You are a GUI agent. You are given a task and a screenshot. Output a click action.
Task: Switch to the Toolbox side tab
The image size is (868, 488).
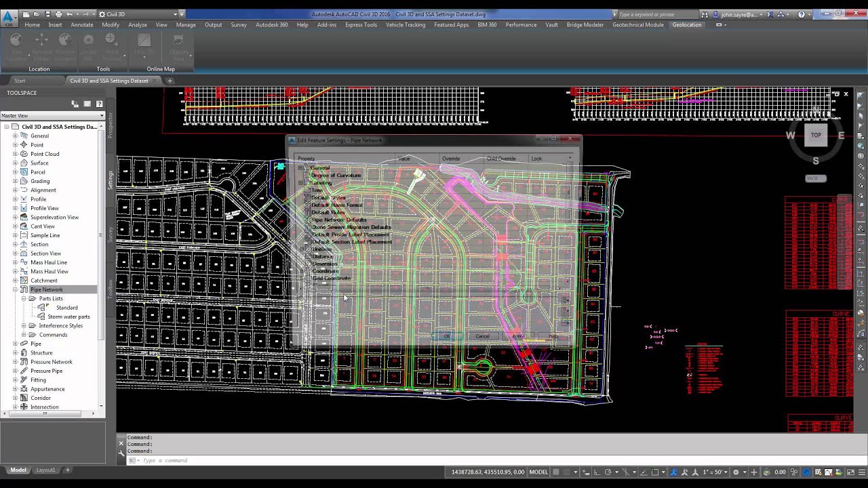click(x=111, y=288)
